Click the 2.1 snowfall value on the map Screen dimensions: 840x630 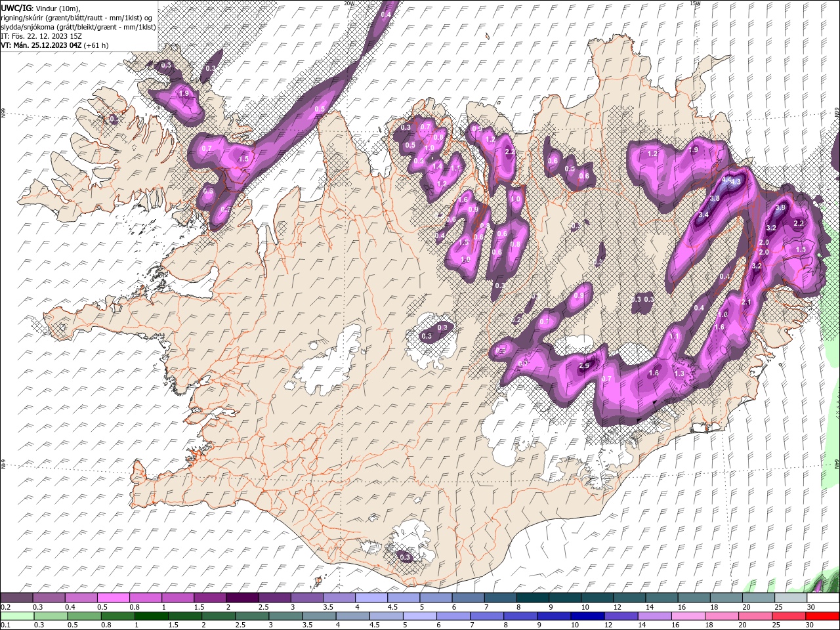(745, 303)
